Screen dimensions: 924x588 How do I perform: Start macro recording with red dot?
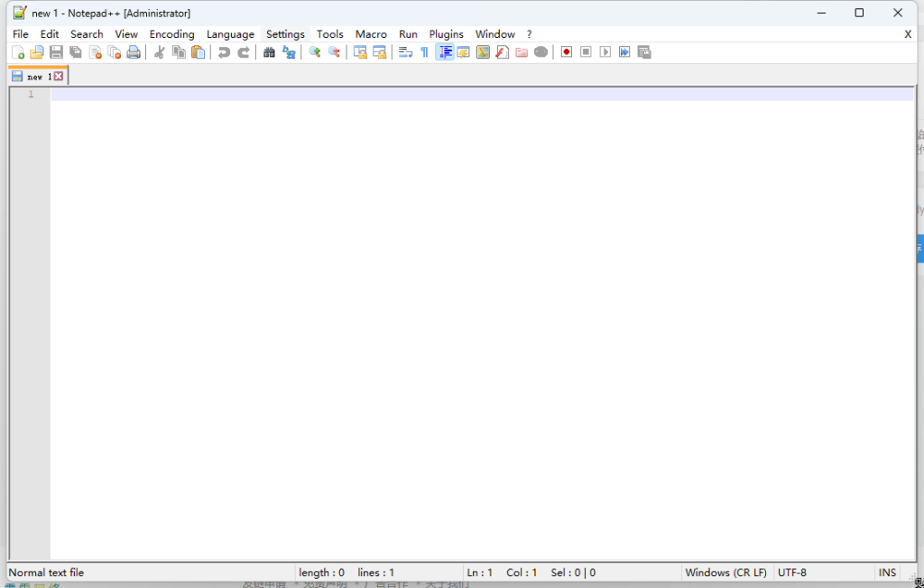[x=567, y=52]
